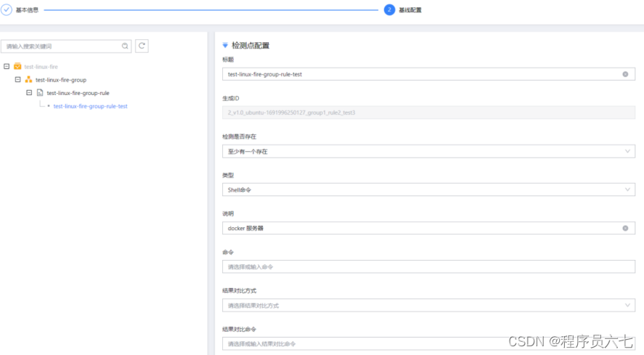Viewport: 644px width, 355px height.
Task: Click the 说明 field label
Action: point(228,213)
